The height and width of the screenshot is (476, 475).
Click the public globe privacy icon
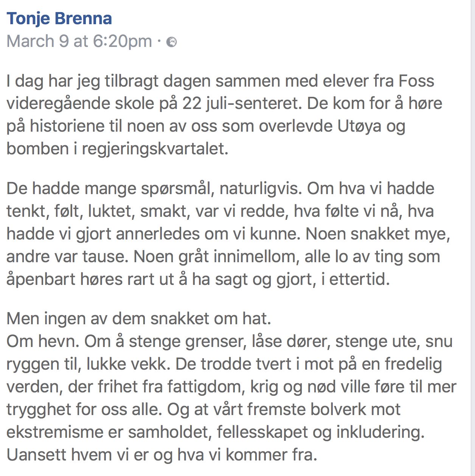pos(171,42)
